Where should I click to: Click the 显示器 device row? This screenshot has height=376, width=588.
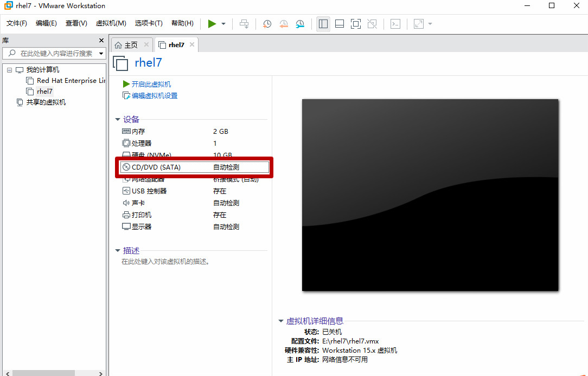(x=194, y=227)
